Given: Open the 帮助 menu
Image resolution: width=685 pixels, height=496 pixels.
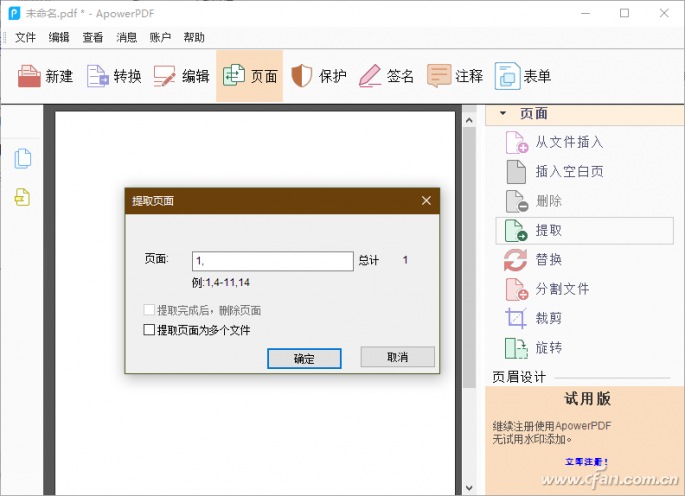Looking at the screenshot, I should click(194, 38).
